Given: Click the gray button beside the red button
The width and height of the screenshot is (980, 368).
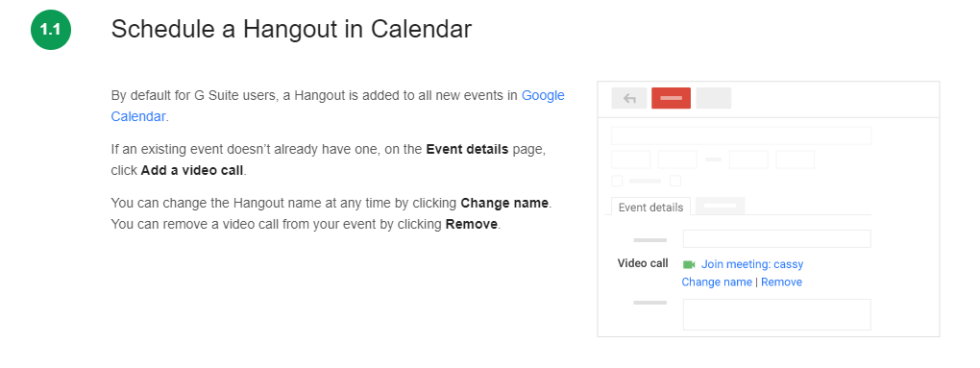Looking at the screenshot, I should 713,98.
